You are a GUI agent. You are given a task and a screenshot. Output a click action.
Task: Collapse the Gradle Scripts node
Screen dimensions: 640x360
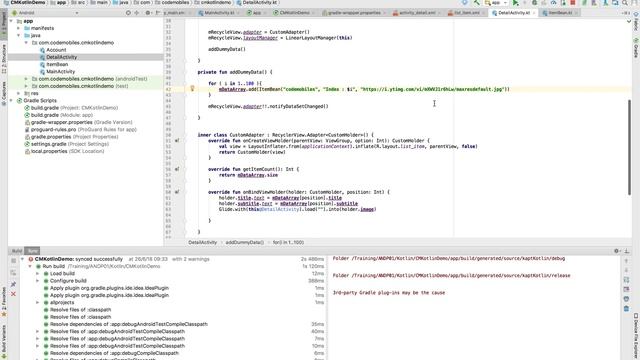[11, 100]
